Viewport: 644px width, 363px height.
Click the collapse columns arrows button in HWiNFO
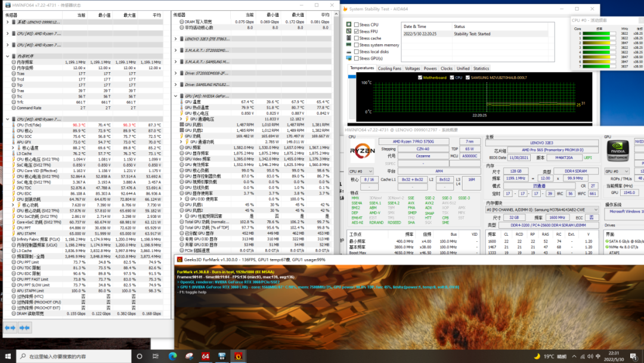coord(24,328)
